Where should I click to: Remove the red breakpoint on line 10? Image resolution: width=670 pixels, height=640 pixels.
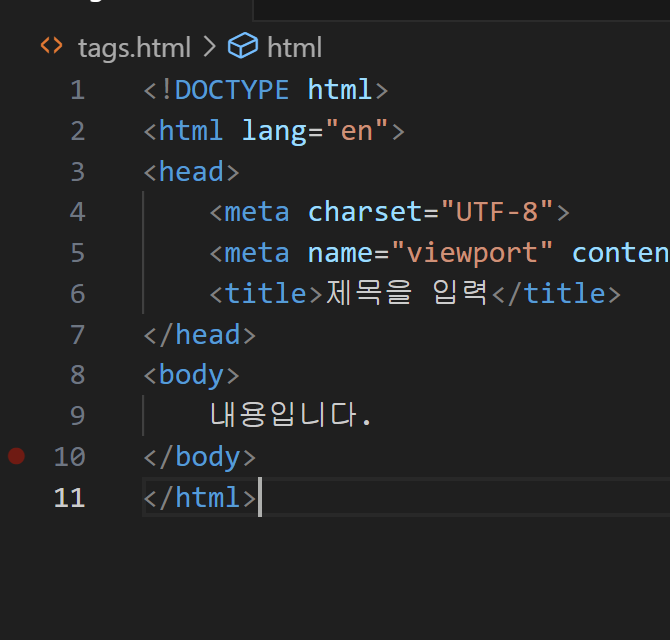click(x=17, y=456)
